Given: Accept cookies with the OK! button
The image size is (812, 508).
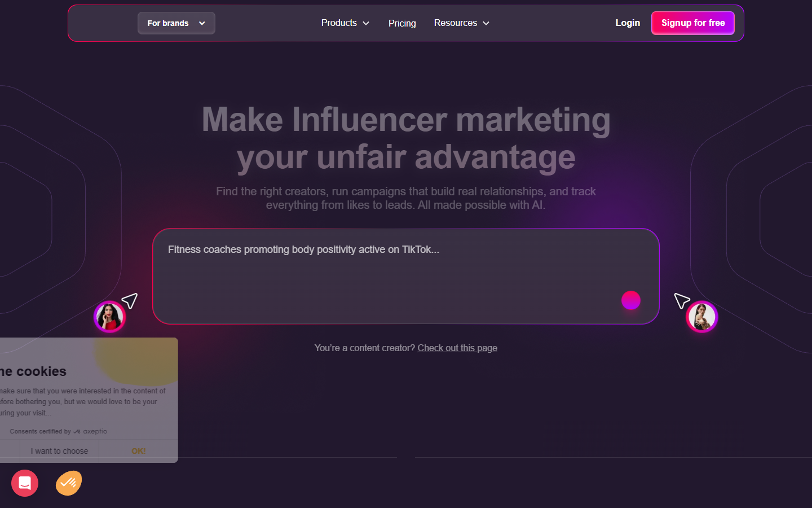Looking at the screenshot, I should coord(139,451).
